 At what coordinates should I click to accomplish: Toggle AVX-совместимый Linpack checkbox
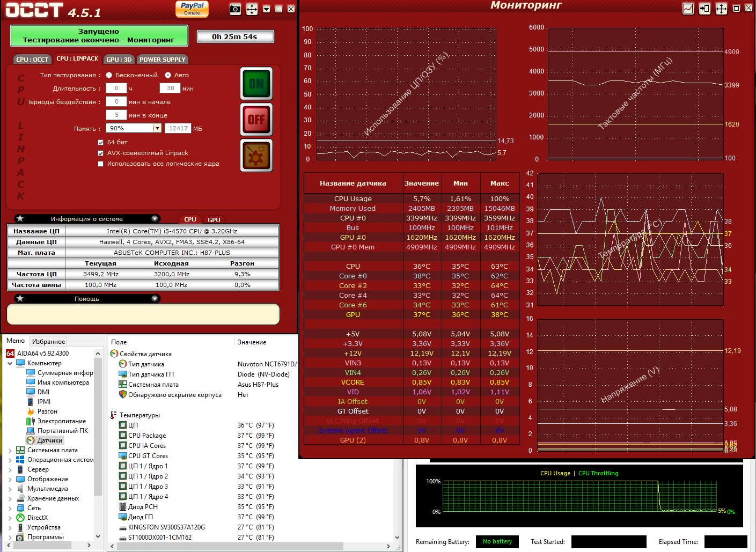100,153
